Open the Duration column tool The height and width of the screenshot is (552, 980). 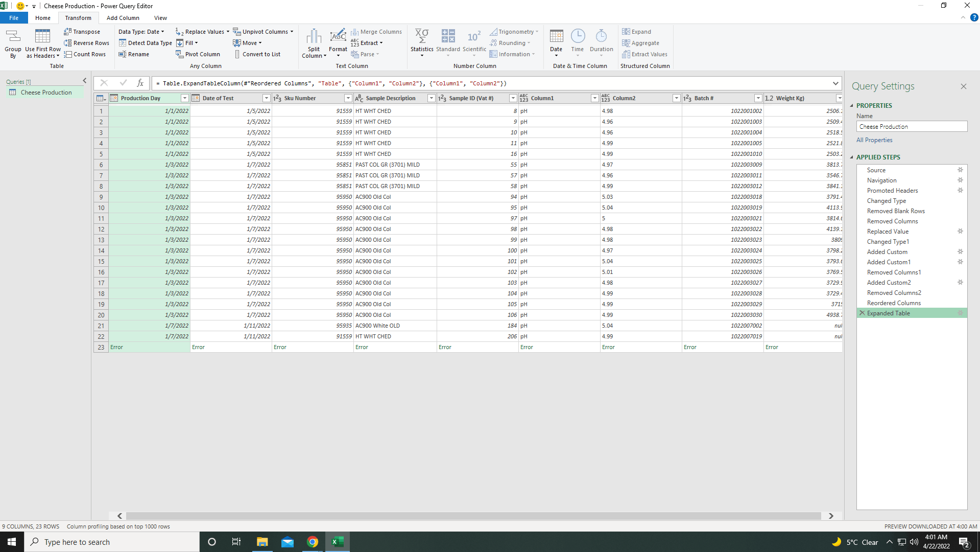click(x=602, y=43)
